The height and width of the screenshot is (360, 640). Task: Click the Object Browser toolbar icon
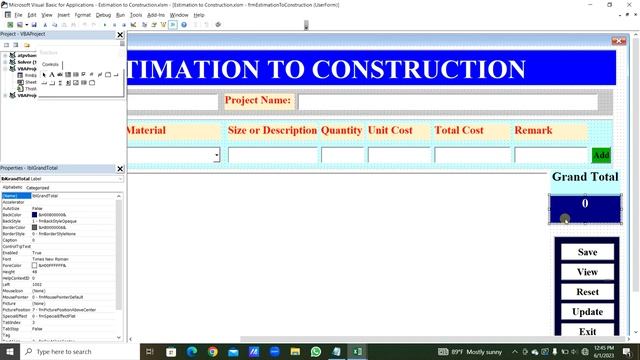pyautogui.click(x=163, y=24)
